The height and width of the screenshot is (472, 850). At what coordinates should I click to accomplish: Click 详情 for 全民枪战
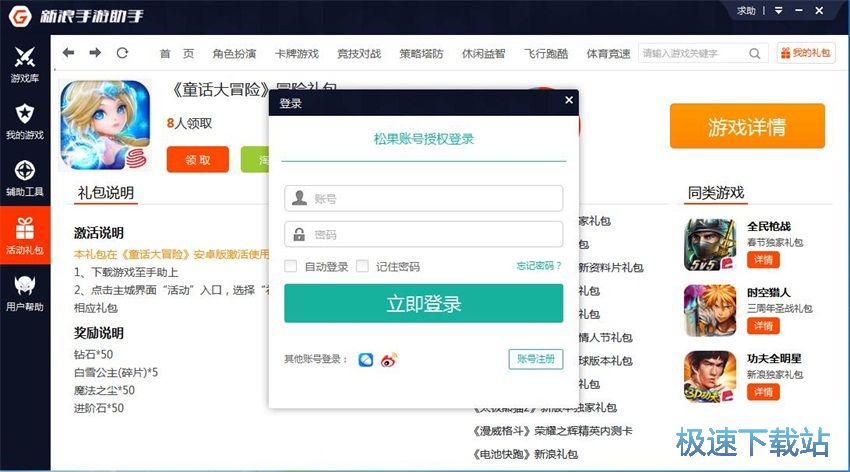pos(763,260)
